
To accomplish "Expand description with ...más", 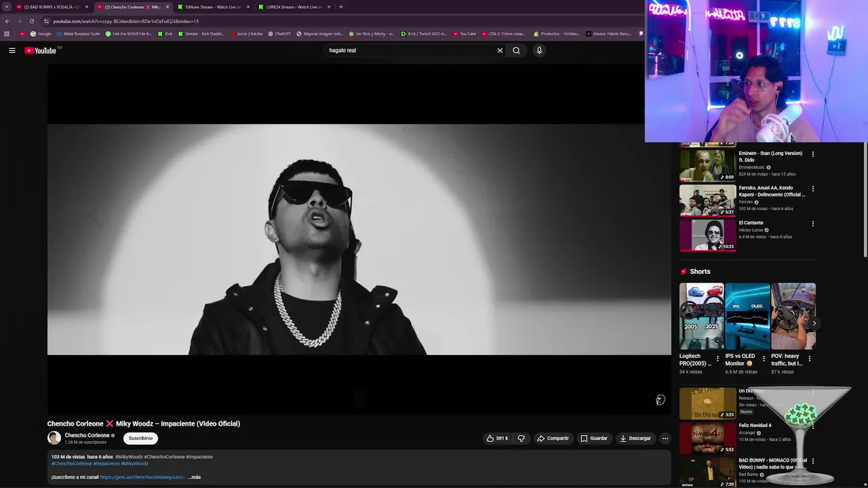I will (x=194, y=477).
